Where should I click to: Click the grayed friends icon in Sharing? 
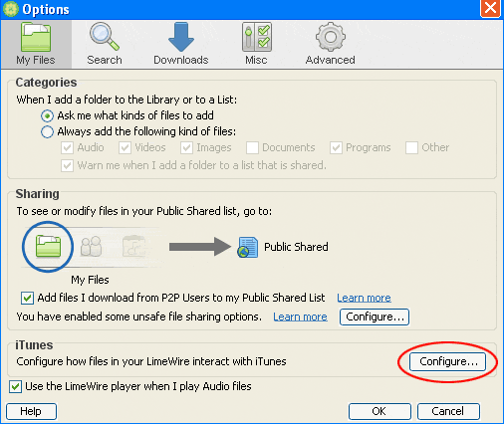coord(91,246)
